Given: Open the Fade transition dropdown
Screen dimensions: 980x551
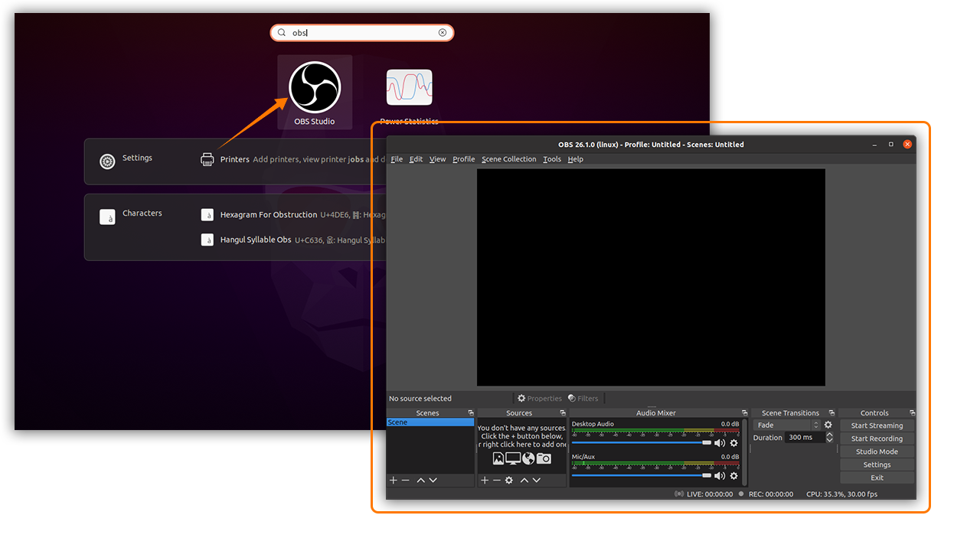Looking at the screenshot, I should pos(787,425).
